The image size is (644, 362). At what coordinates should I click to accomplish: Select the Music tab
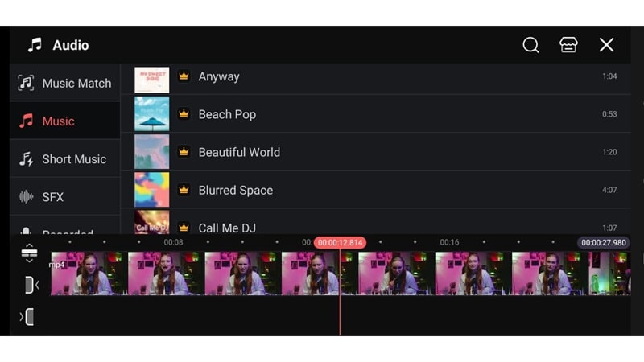click(65, 121)
